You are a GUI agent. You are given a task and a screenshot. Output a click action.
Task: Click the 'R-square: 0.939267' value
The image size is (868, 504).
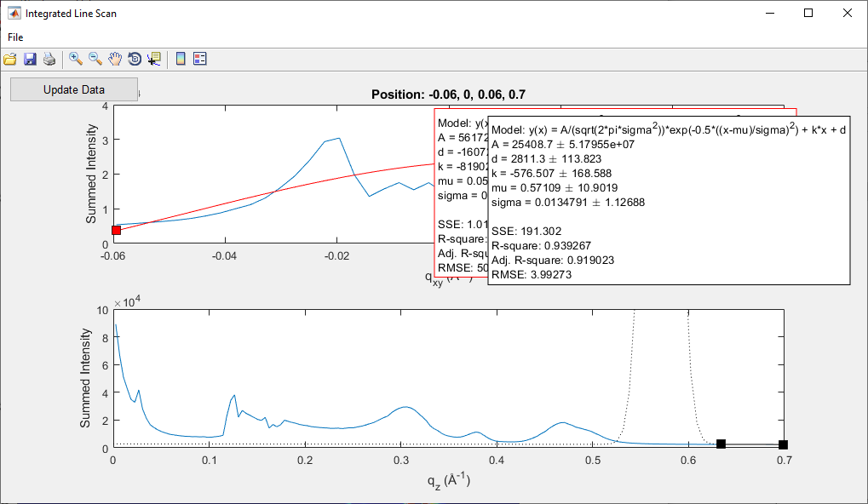pyautogui.click(x=542, y=246)
